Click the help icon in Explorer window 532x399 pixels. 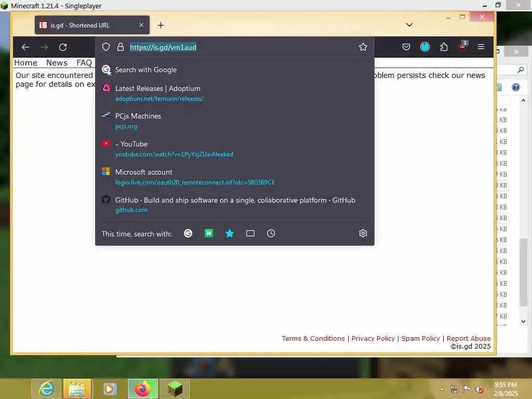(516, 87)
